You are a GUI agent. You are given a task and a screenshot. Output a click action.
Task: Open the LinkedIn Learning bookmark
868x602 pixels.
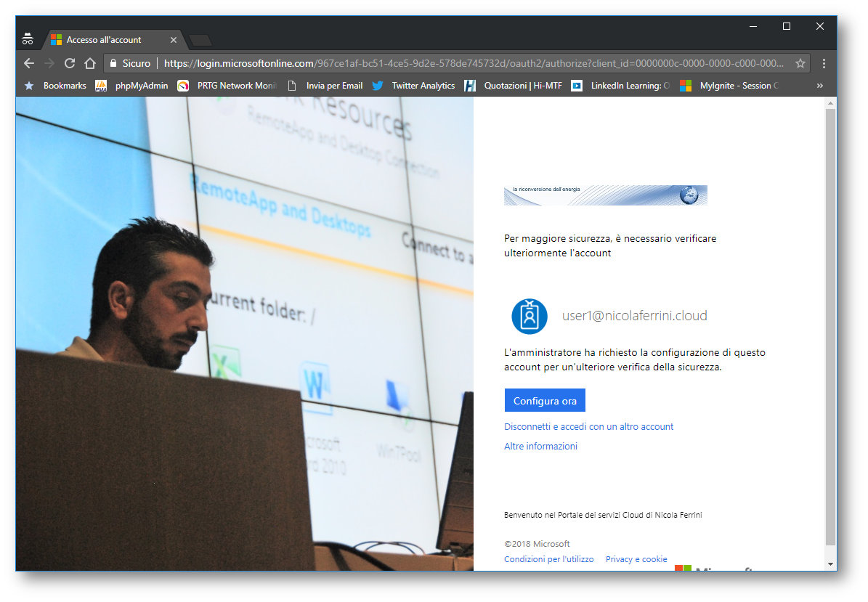(620, 85)
